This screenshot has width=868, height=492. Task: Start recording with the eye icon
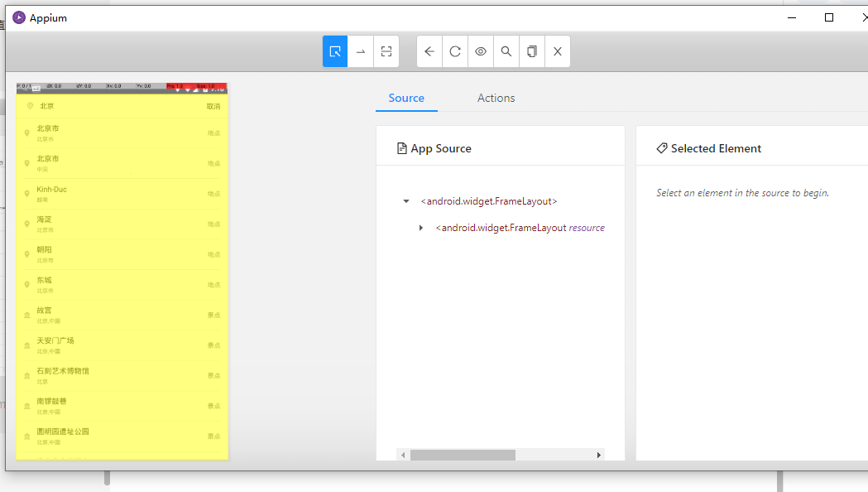[x=481, y=51]
